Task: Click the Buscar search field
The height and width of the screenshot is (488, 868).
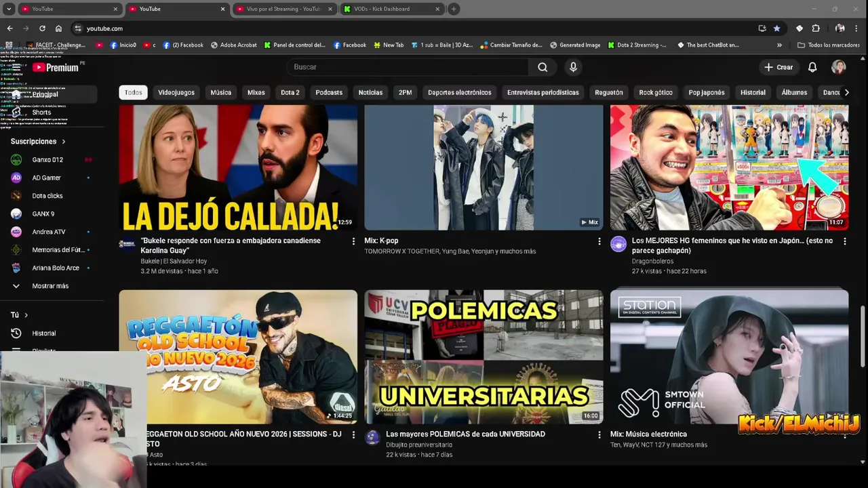Action: tap(407, 67)
